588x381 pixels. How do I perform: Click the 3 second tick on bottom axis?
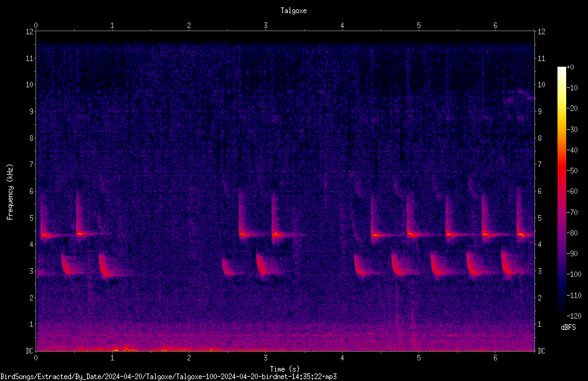click(x=265, y=358)
